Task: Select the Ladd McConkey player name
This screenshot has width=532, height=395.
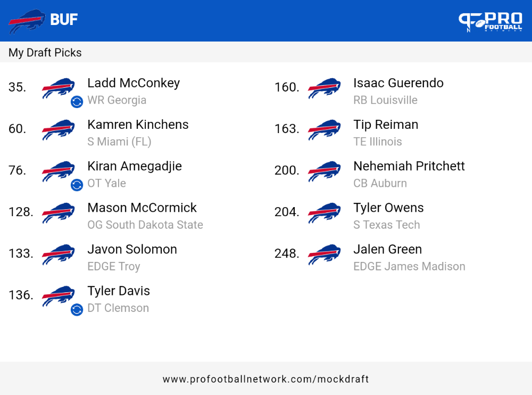Action: point(134,83)
